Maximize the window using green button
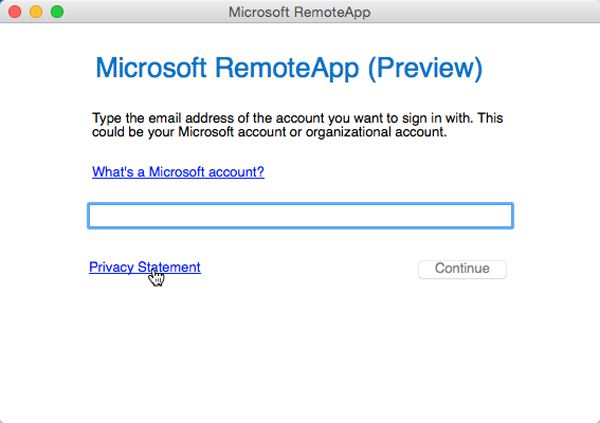Image resolution: width=600 pixels, height=423 pixels. click(x=57, y=11)
